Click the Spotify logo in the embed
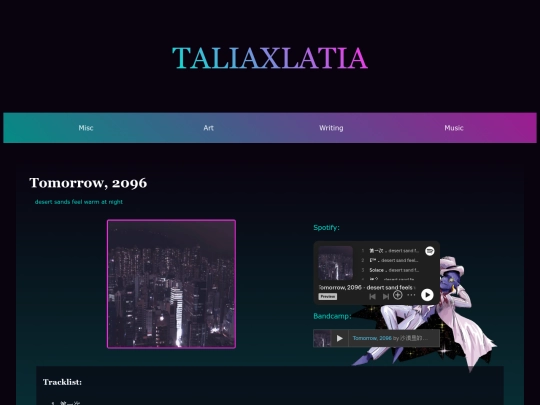The image size is (540, 405). [429, 251]
